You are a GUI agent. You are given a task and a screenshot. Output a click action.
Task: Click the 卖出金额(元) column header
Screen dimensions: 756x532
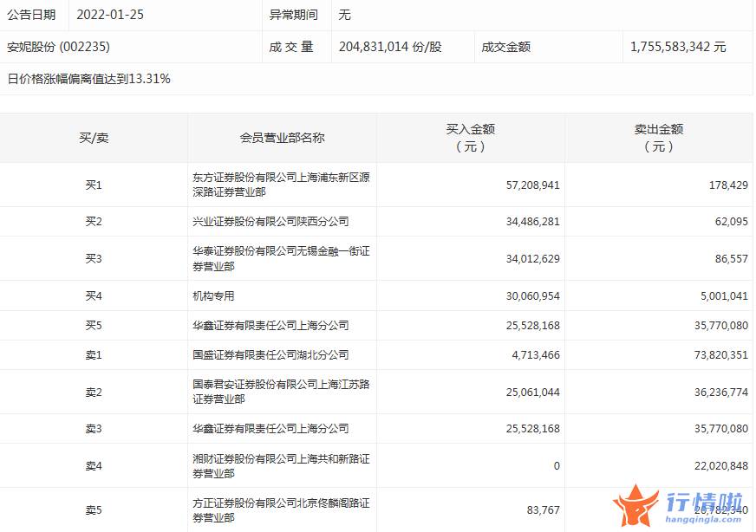tap(659, 138)
